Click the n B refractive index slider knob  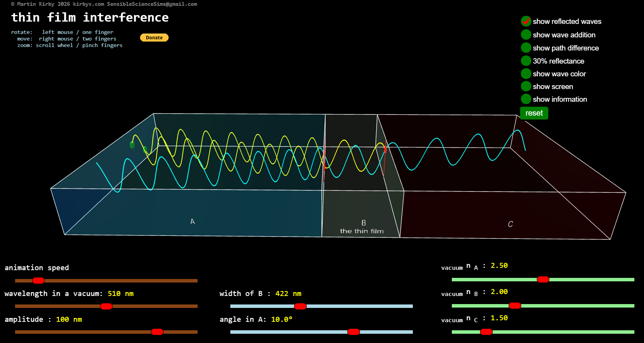tap(515, 306)
